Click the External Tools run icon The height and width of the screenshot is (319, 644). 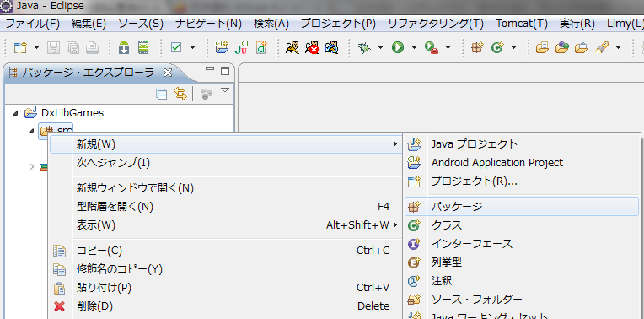click(431, 48)
